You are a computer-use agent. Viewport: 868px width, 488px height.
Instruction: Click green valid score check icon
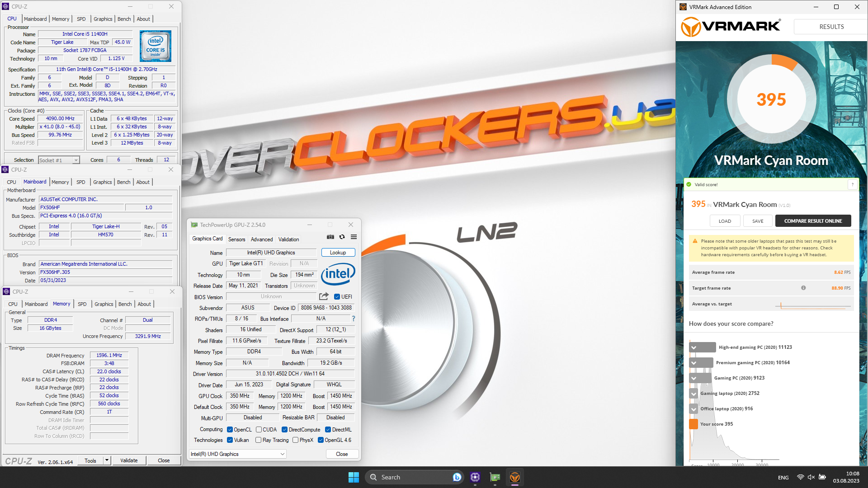pos(689,184)
